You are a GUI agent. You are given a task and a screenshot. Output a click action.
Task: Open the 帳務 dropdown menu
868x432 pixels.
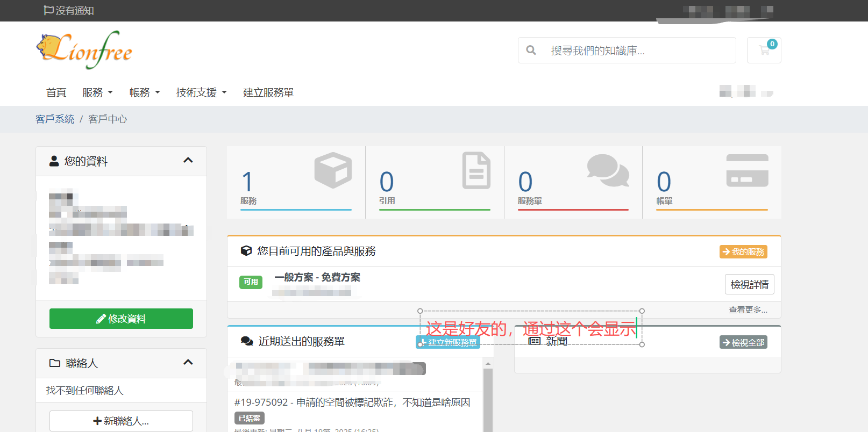coord(145,92)
